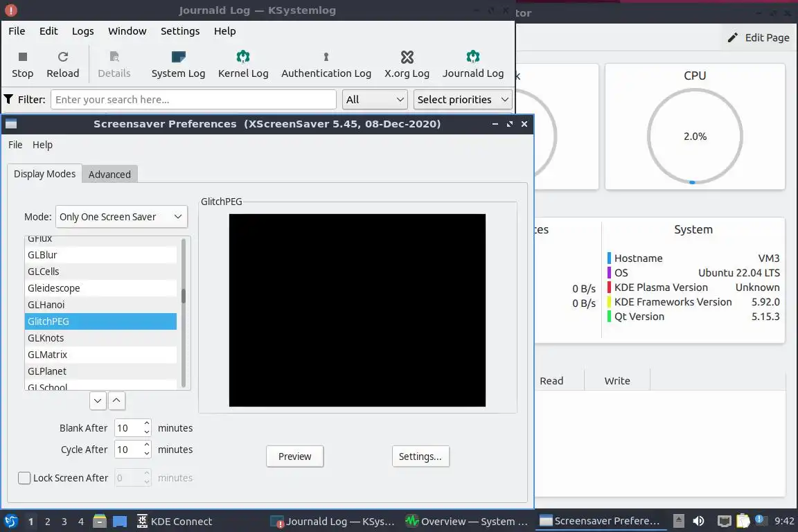Click Edit Page in System Monitor
The width and height of the screenshot is (798, 532).
click(x=758, y=37)
